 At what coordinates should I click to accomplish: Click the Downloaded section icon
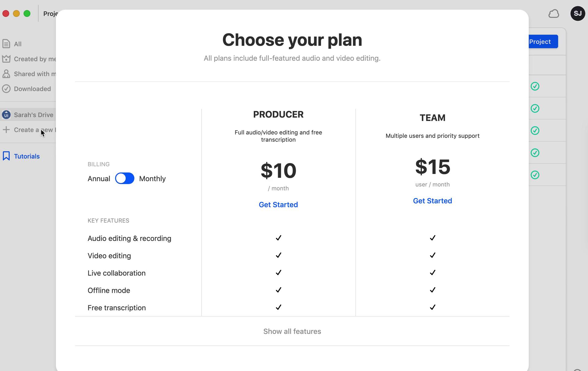(6, 89)
